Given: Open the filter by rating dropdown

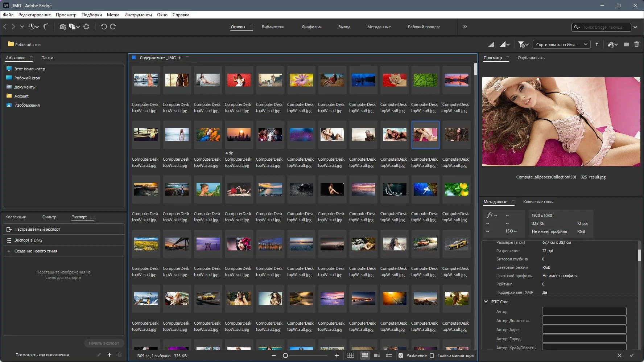Looking at the screenshot, I should point(523,44).
